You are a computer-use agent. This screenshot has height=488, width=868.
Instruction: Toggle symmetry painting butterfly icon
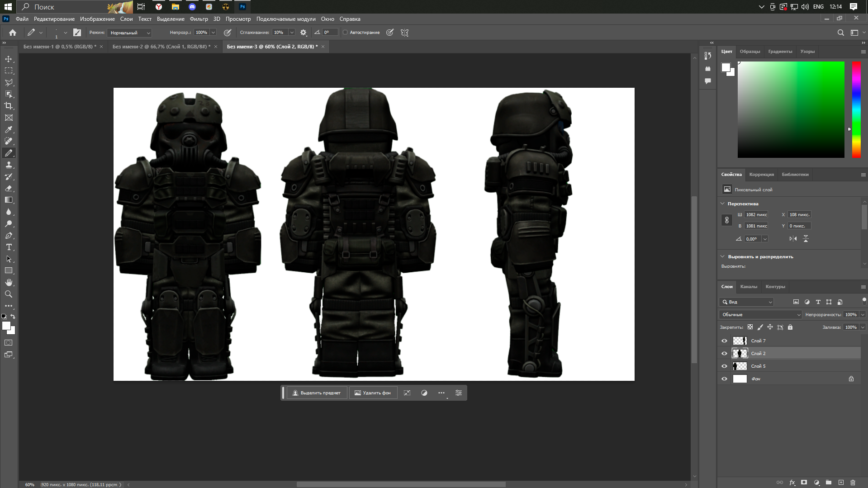coord(405,33)
